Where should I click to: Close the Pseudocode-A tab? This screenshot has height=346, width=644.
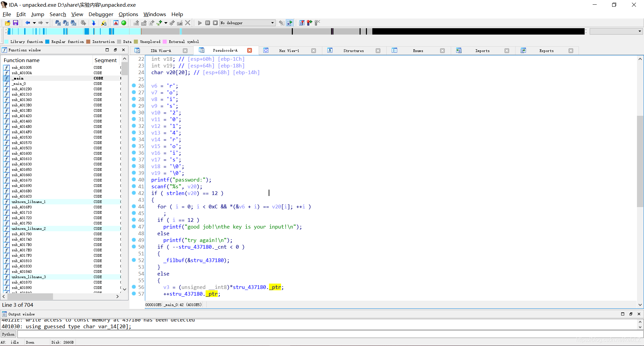click(250, 50)
